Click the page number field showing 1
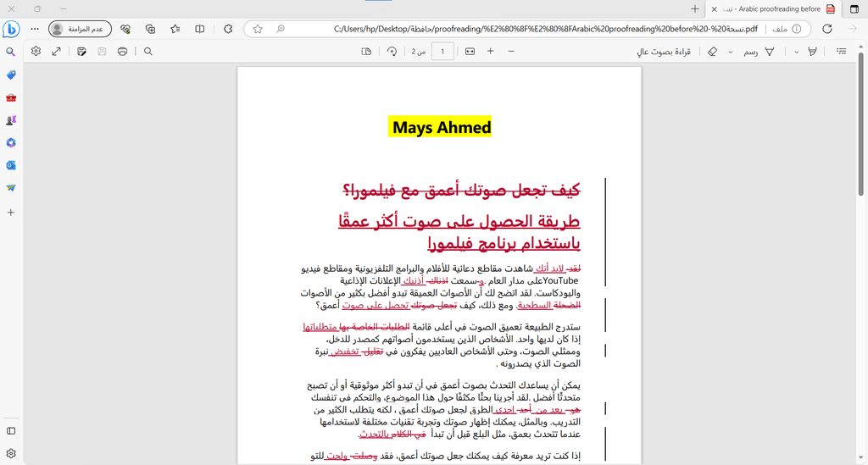The image size is (868, 465). pyautogui.click(x=442, y=52)
